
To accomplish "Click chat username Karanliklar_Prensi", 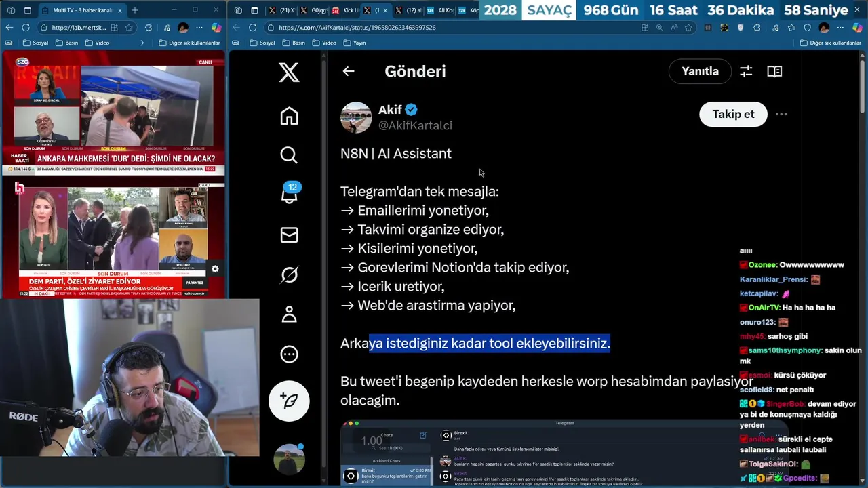I will (x=774, y=279).
